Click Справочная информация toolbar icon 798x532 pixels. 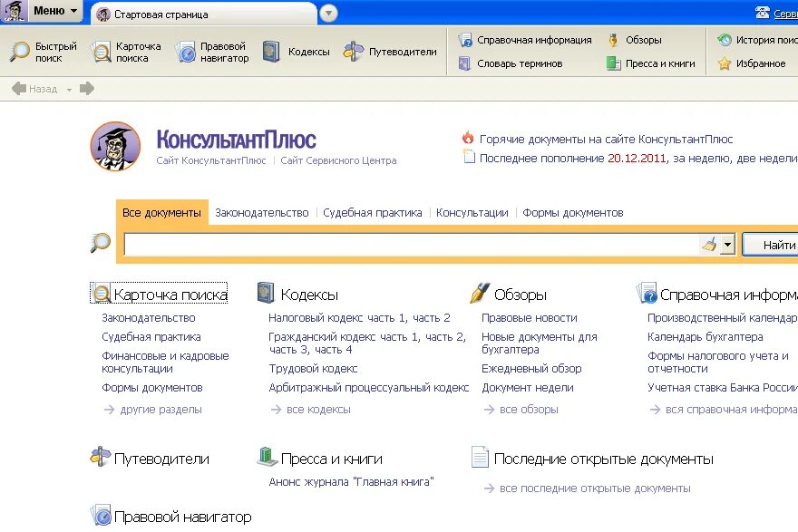pos(465,40)
